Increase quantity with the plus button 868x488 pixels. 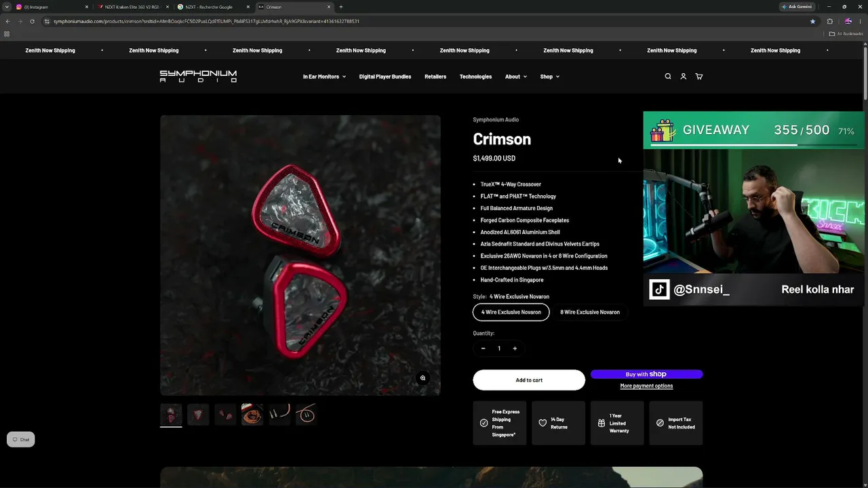(x=515, y=348)
